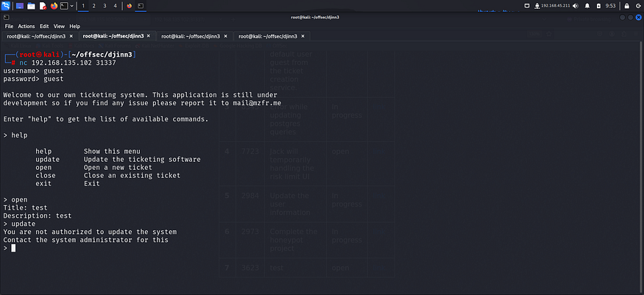The image size is (644, 295).
Task: Expand the terminal launcher dropdown arrow
Action: (x=72, y=6)
